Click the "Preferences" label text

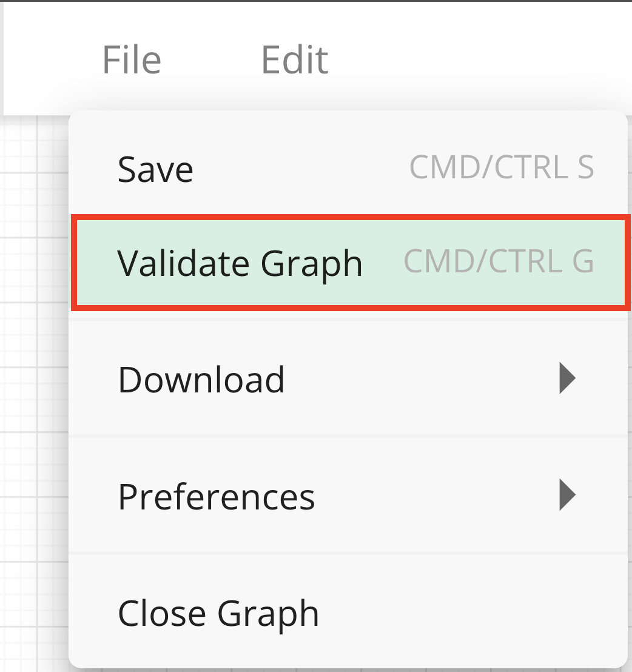tap(217, 497)
